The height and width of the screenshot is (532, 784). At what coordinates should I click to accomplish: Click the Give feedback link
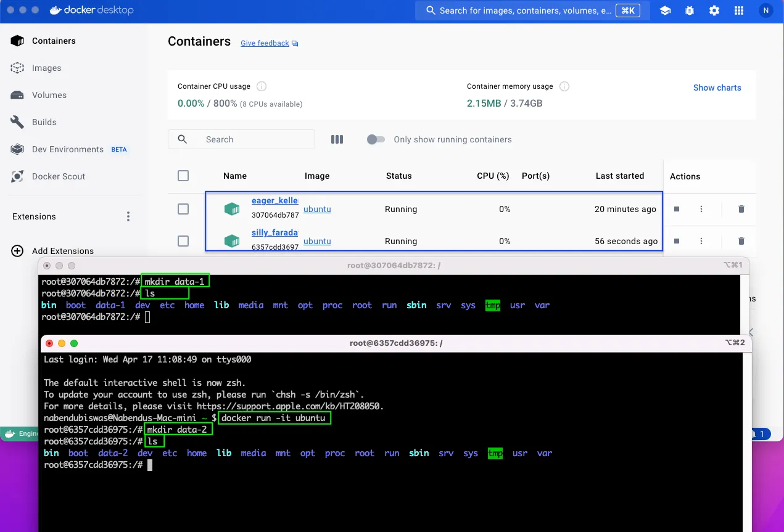[x=265, y=43]
